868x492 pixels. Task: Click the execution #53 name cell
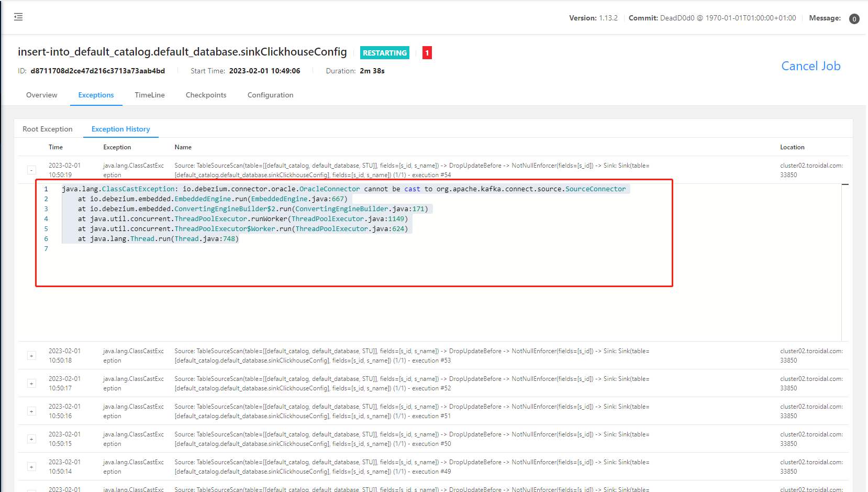tap(411, 356)
